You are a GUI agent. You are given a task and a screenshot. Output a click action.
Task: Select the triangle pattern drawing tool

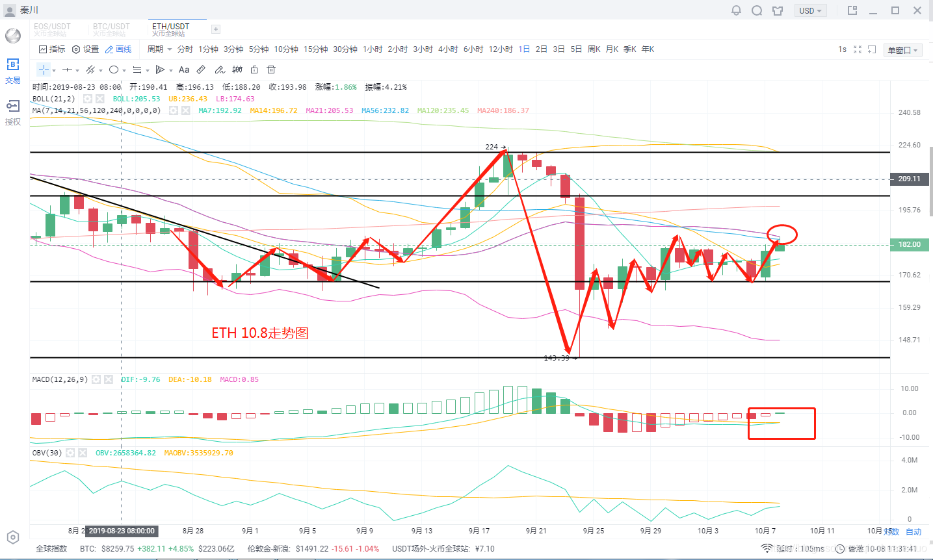[x=160, y=70]
